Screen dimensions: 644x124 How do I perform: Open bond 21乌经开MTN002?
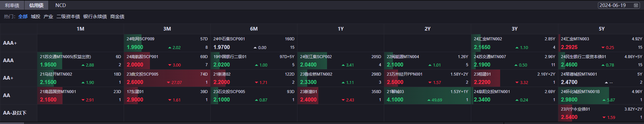(x=56, y=74)
